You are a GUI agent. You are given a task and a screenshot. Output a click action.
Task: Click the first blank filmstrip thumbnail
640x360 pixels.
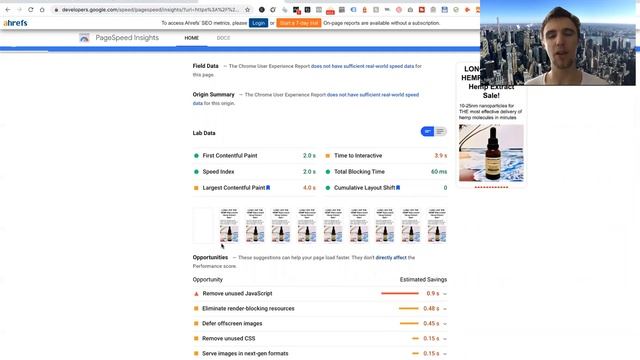click(203, 225)
